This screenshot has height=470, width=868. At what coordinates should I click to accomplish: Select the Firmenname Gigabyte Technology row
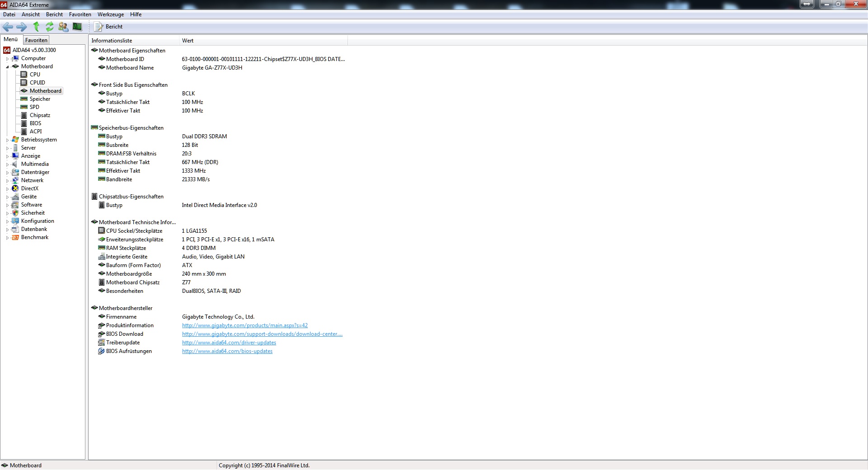tap(219, 317)
